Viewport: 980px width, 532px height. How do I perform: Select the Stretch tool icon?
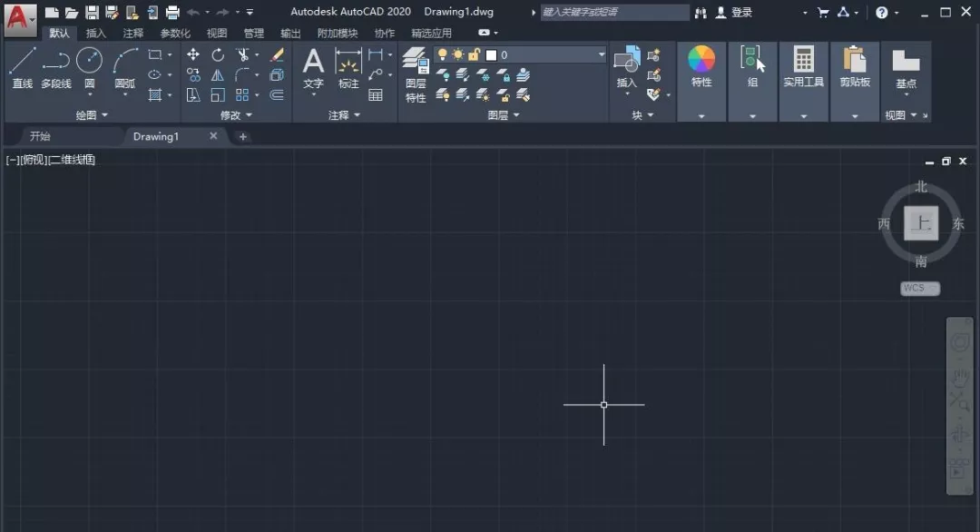[x=193, y=95]
